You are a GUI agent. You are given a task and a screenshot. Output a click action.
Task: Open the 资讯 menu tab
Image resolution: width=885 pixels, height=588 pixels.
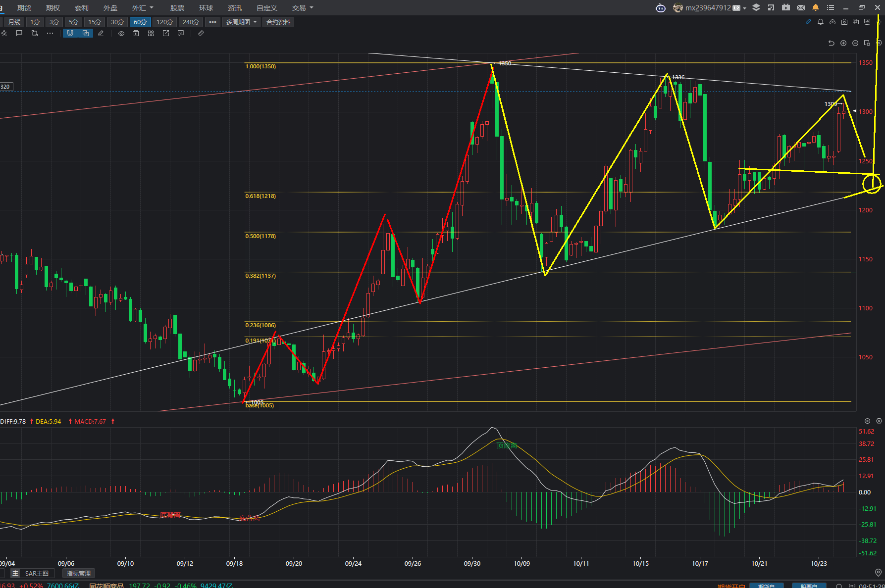tap(235, 8)
